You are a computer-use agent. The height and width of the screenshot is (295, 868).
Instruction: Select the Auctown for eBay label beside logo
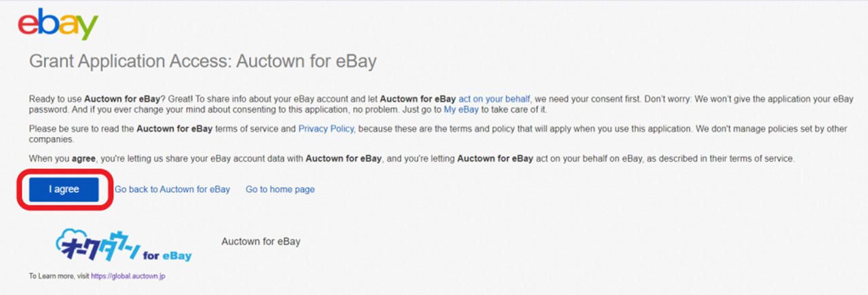[261, 241]
